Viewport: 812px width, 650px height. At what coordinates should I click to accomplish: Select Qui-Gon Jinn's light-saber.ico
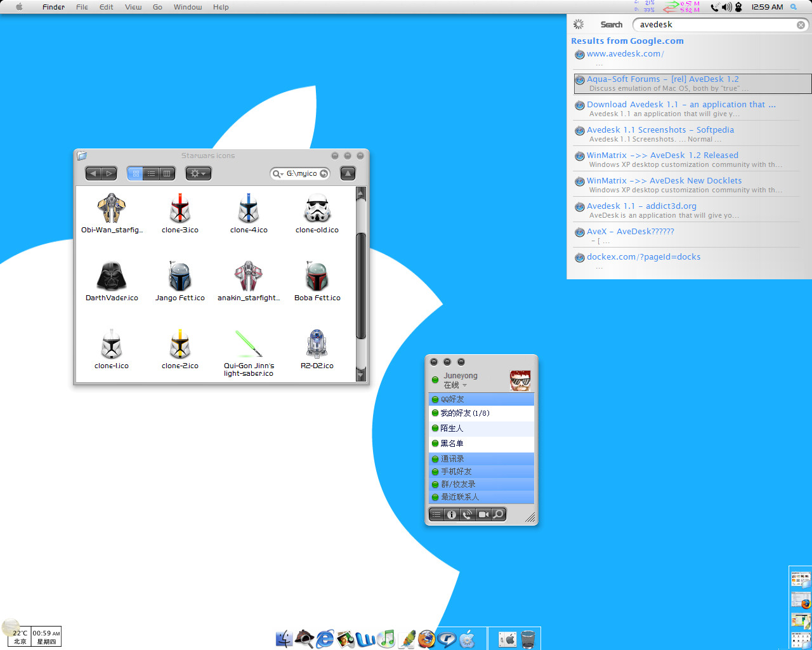point(249,353)
